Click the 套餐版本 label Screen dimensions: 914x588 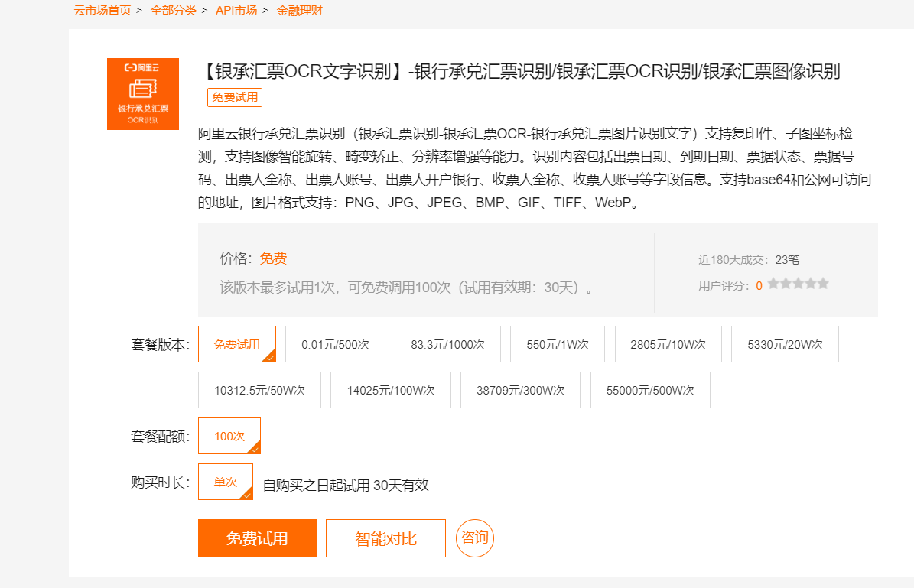161,344
